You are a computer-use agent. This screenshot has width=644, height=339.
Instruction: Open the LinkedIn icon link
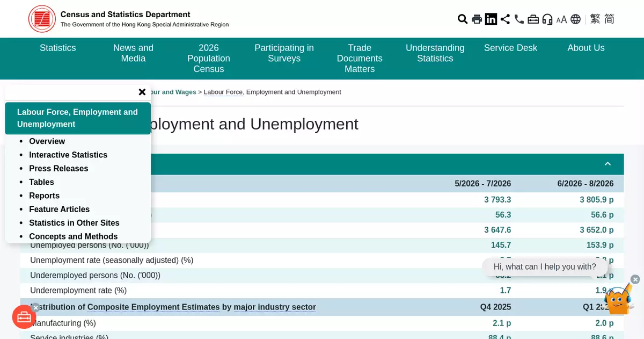491,19
